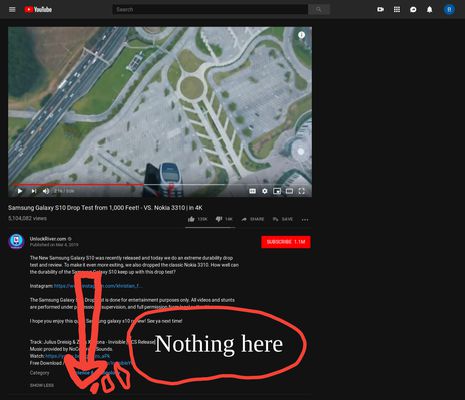Open the hamburger guide menu
Image resolution: width=465 pixels, height=400 pixels.
coord(12,9)
